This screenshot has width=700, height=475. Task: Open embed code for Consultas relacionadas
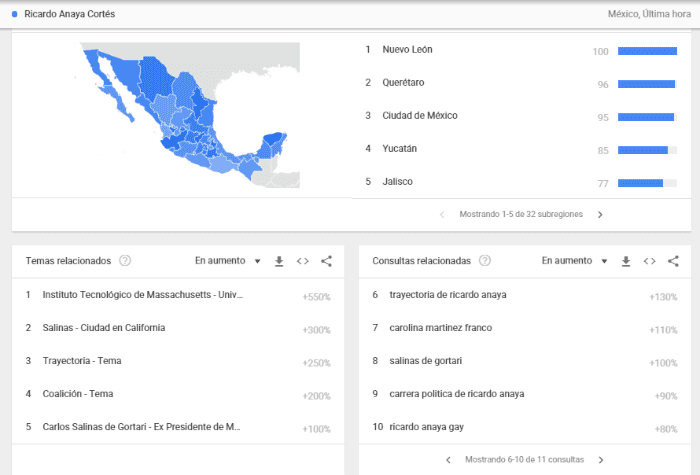coord(649,261)
